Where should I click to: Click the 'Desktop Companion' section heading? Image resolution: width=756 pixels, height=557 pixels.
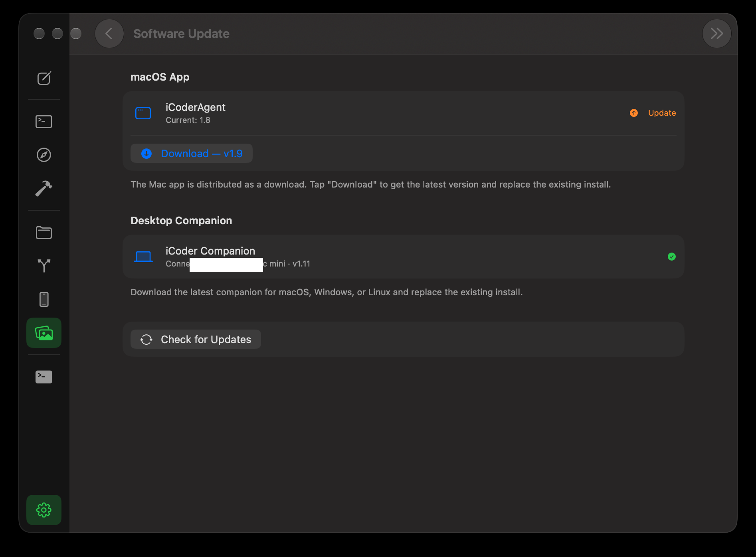tap(181, 221)
